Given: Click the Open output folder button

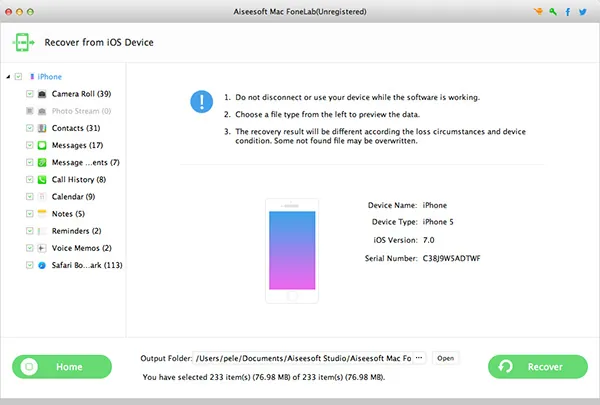Looking at the screenshot, I should (446, 358).
